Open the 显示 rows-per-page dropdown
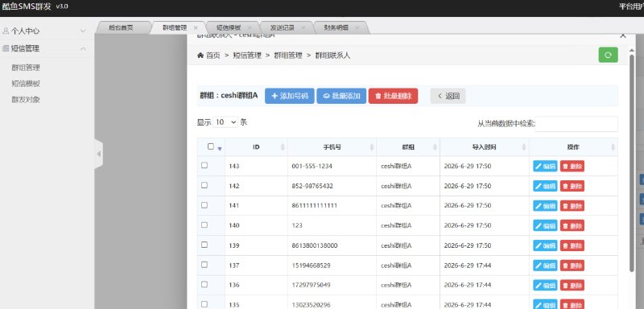This screenshot has width=644, height=309. click(225, 122)
